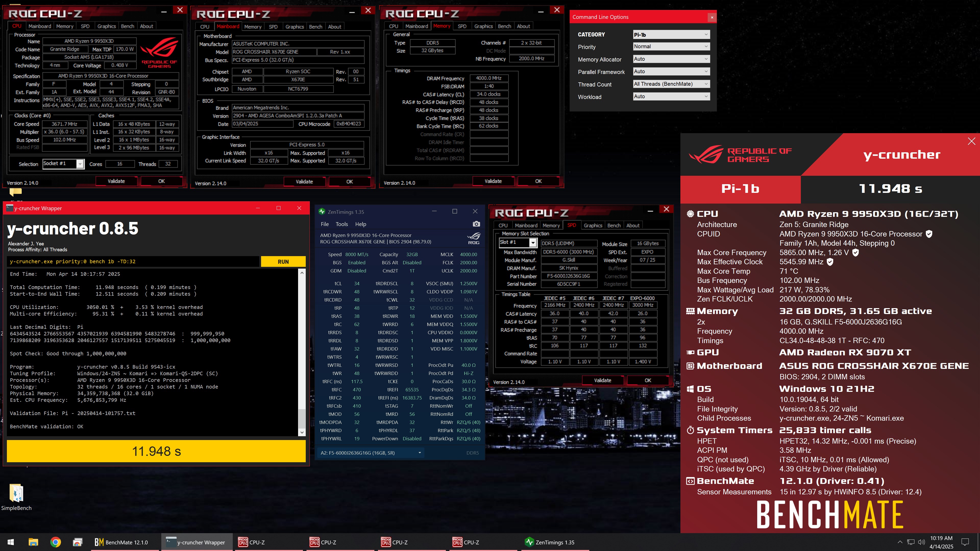Click OK in SPD CPU-Z window
980x551 pixels.
click(647, 380)
